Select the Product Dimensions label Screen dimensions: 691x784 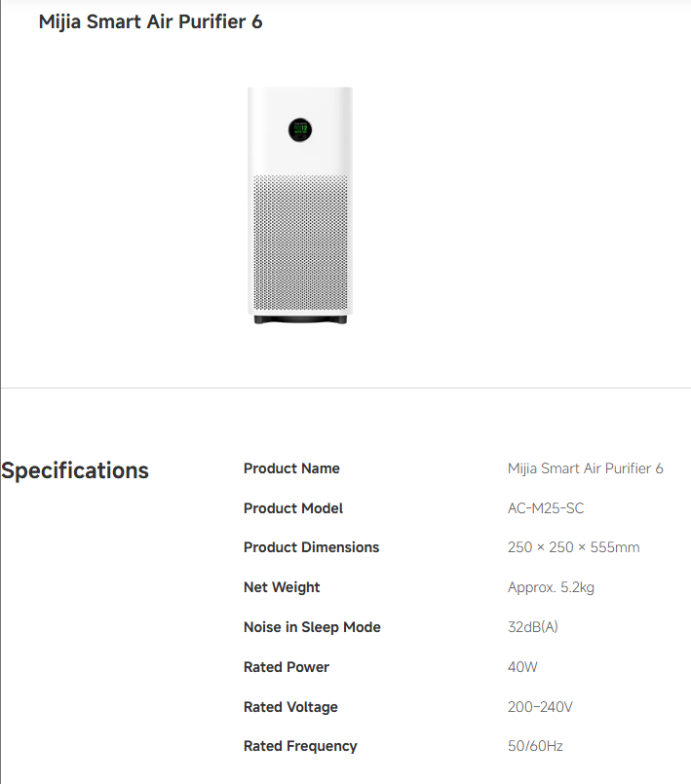tap(311, 547)
